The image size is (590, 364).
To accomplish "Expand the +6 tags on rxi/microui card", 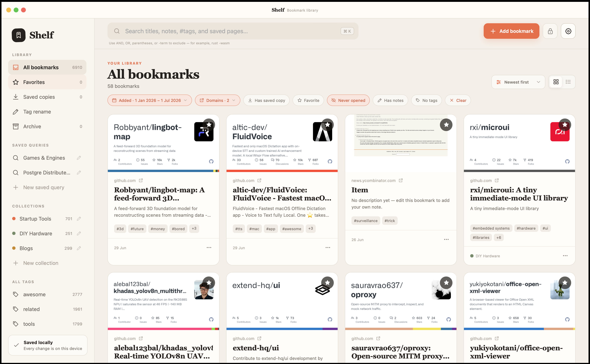I will [x=498, y=237].
